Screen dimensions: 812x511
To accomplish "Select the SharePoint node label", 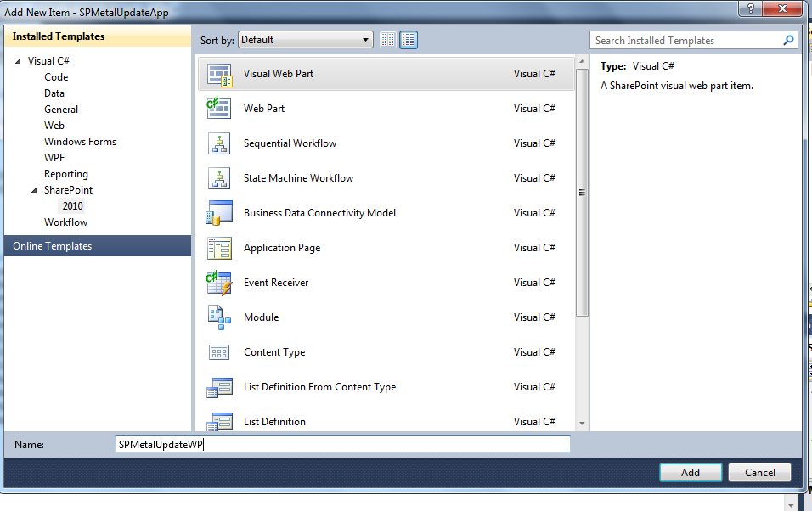I will [x=68, y=190].
